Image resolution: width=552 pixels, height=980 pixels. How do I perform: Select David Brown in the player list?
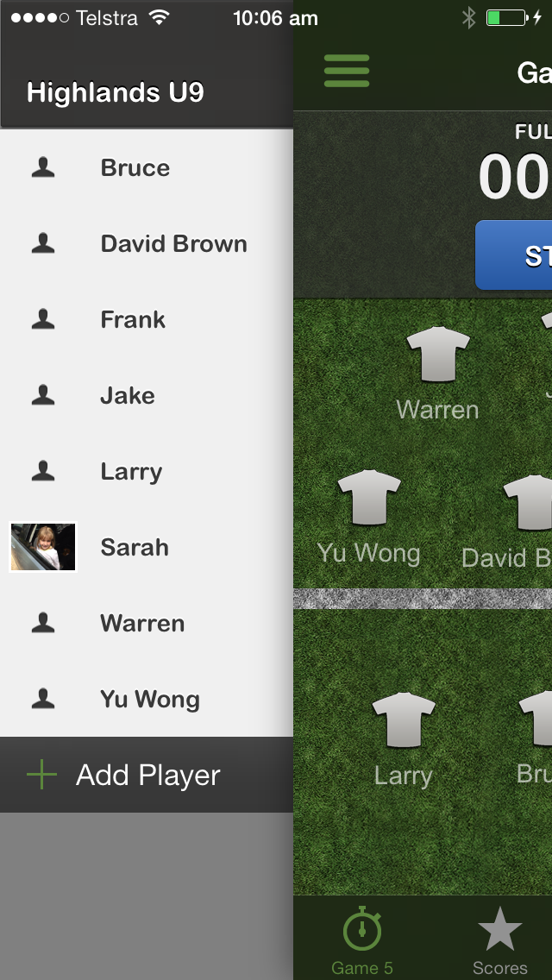coord(147,244)
